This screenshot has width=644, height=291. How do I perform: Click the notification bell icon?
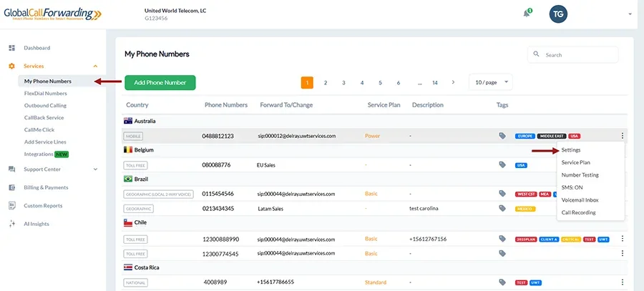click(x=527, y=14)
